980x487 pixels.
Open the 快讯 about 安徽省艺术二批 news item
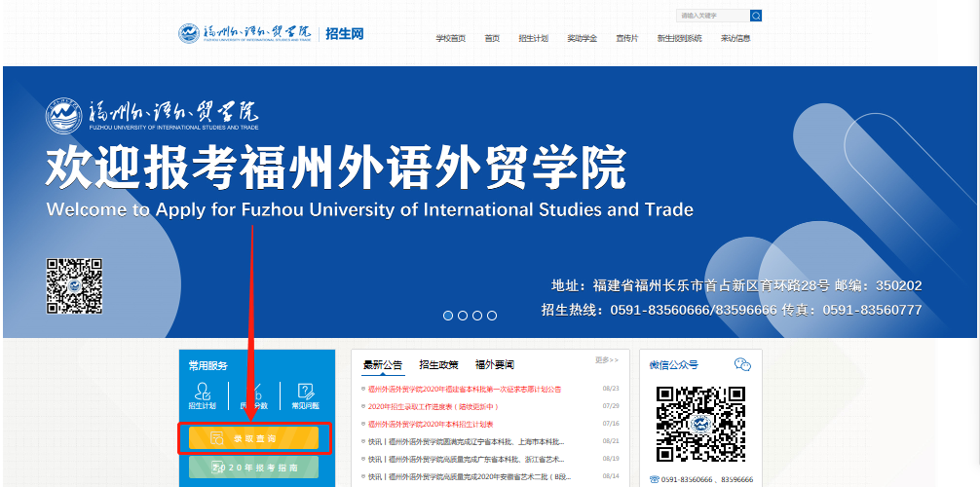(470, 476)
